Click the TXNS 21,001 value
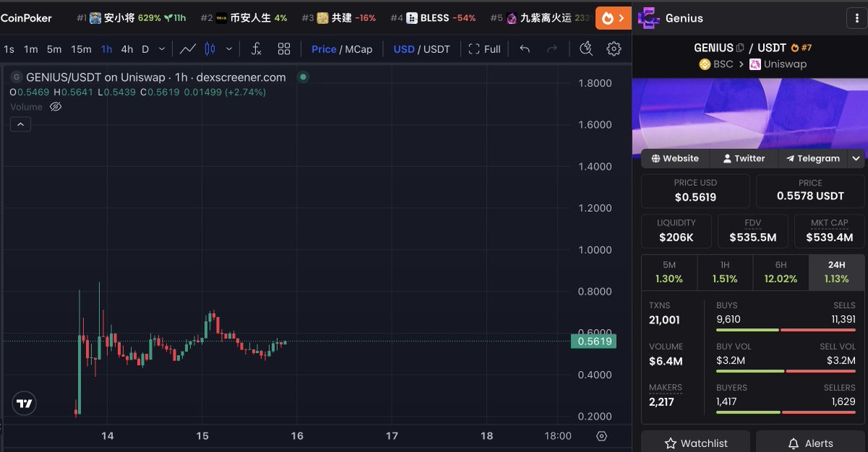 (665, 320)
